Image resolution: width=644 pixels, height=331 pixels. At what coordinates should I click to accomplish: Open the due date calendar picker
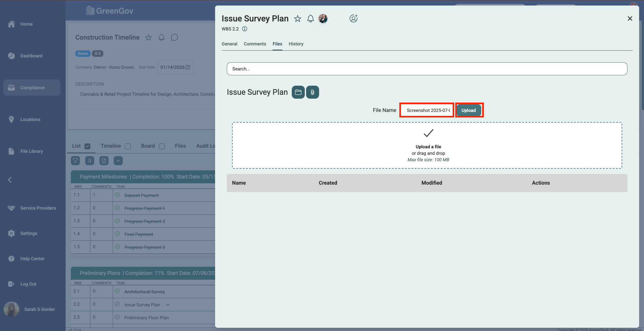pyautogui.click(x=188, y=67)
